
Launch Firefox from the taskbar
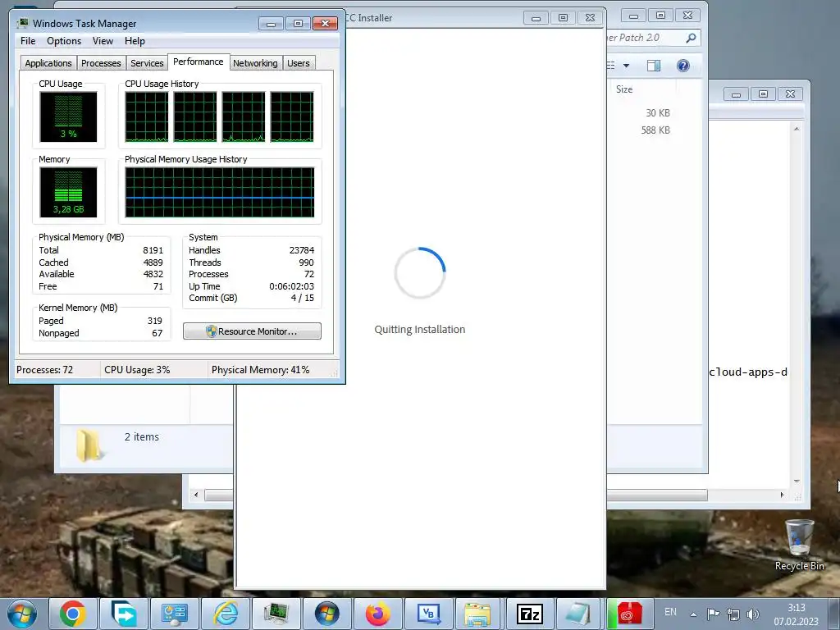[x=377, y=614]
